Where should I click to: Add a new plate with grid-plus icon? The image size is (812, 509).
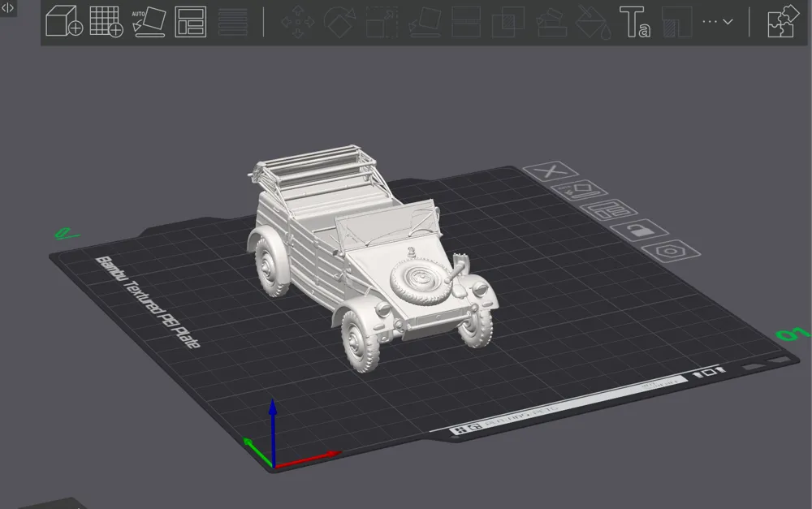[x=106, y=22]
